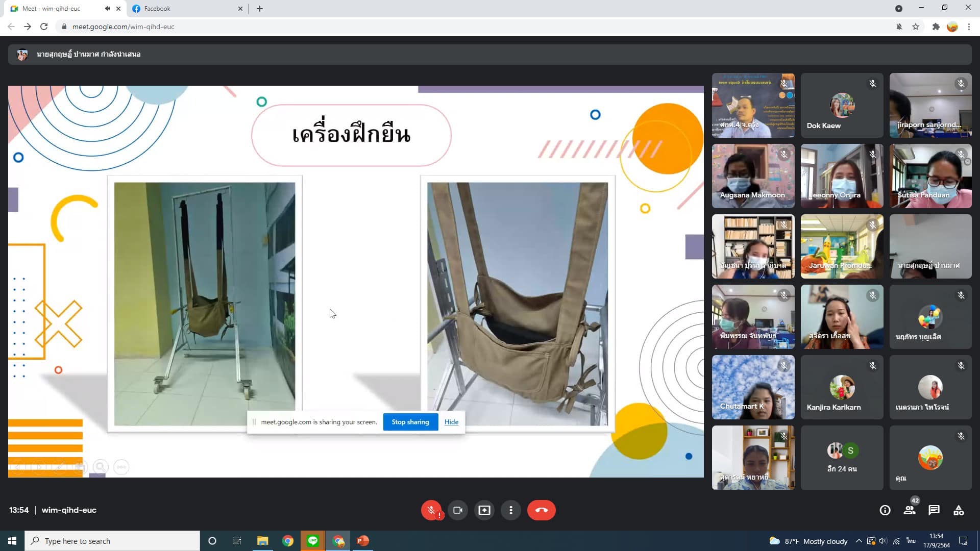Switch input language indicator
The width and height of the screenshot is (980, 551).
pos(911,541)
